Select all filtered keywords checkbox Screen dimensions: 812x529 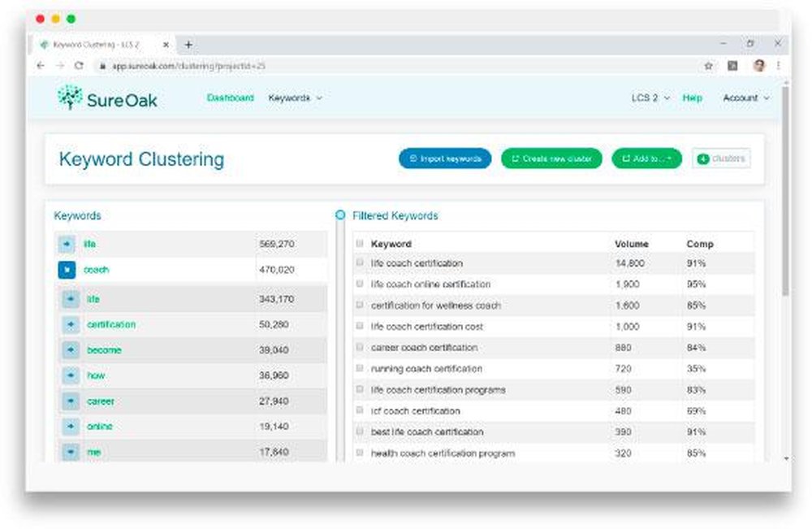coord(360,243)
